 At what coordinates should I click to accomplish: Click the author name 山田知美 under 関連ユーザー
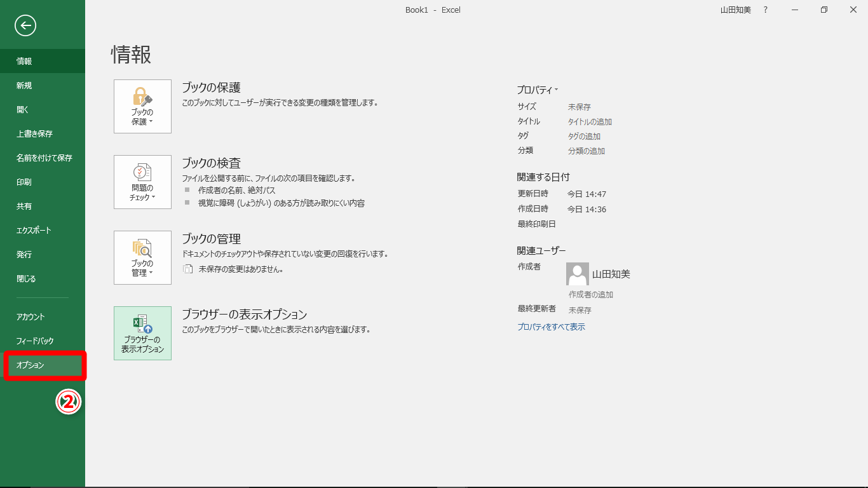pyautogui.click(x=611, y=274)
